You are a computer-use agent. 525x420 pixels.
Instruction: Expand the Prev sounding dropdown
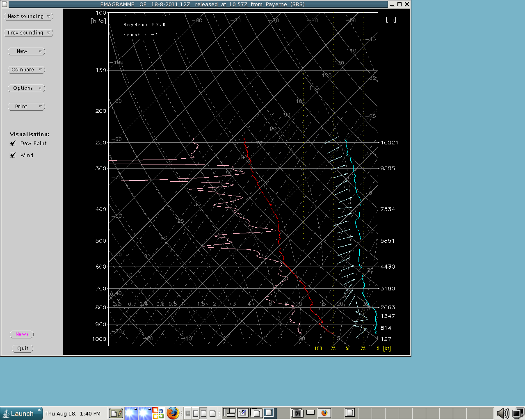point(28,33)
